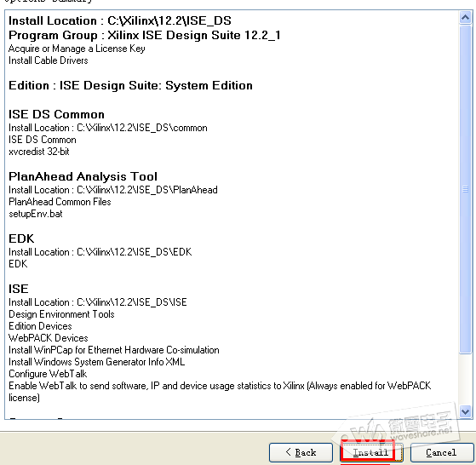This screenshot has height=465, width=476.
Task: Click 'Edition Devices' line
Action: pyautogui.click(x=40, y=326)
